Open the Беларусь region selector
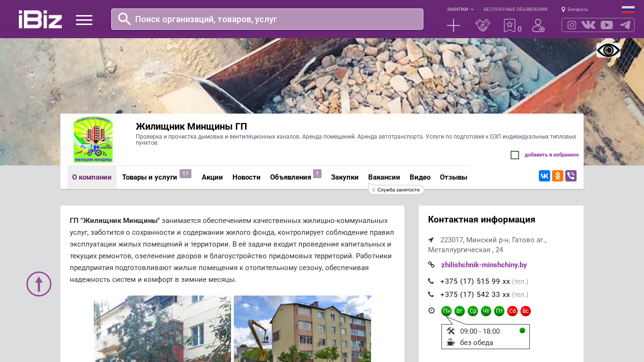 575,9
